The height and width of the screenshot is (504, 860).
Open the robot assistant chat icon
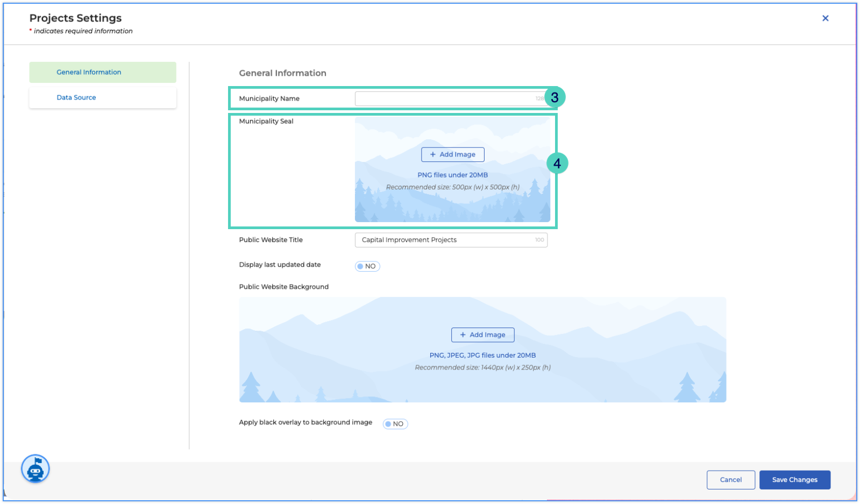(35, 468)
